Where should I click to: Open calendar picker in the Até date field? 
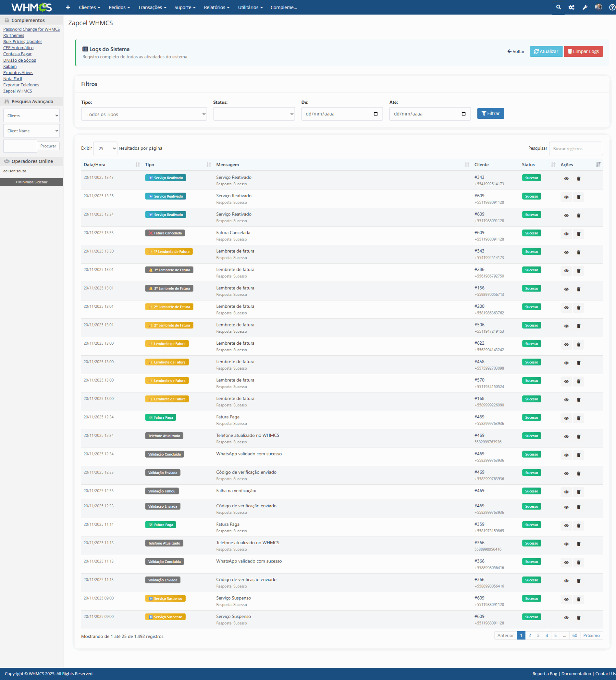click(x=464, y=114)
